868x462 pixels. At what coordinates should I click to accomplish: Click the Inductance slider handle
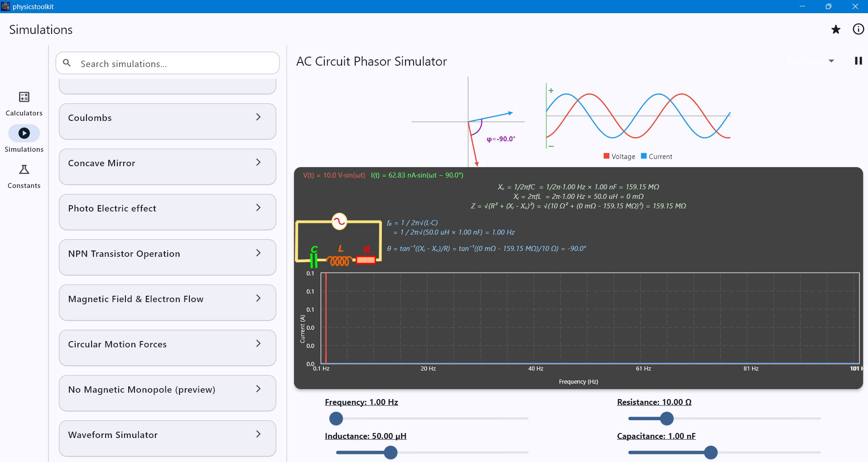coord(391,452)
